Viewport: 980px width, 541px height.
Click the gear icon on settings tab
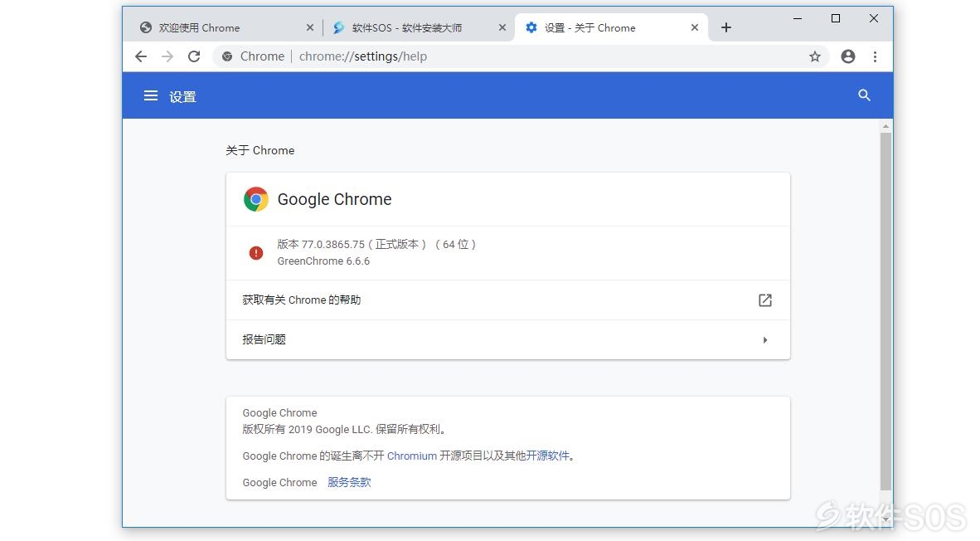(531, 27)
